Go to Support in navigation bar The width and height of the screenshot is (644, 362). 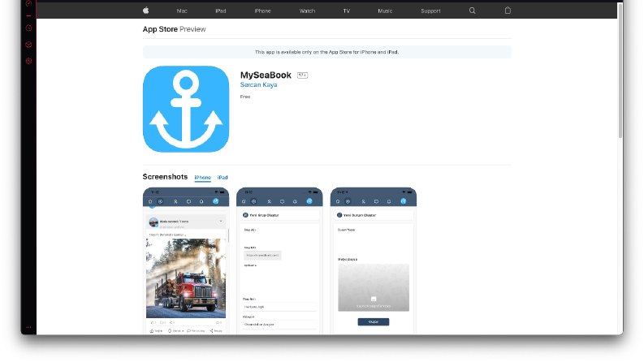430,11
